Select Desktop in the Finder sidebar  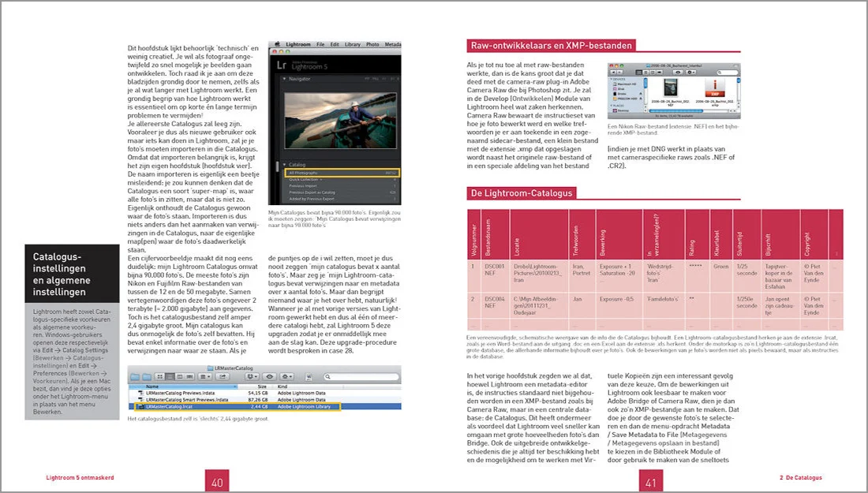pyautogui.click(x=621, y=110)
